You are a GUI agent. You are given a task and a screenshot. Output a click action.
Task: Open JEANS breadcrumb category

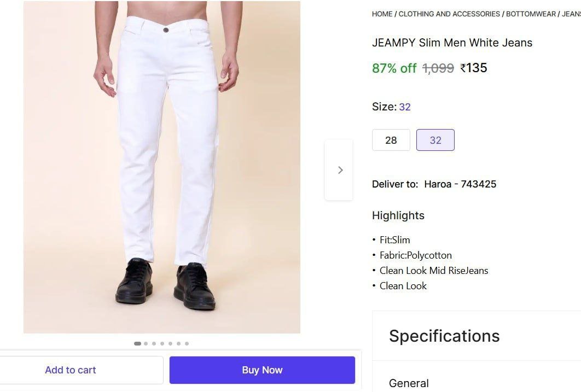pos(571,14)
